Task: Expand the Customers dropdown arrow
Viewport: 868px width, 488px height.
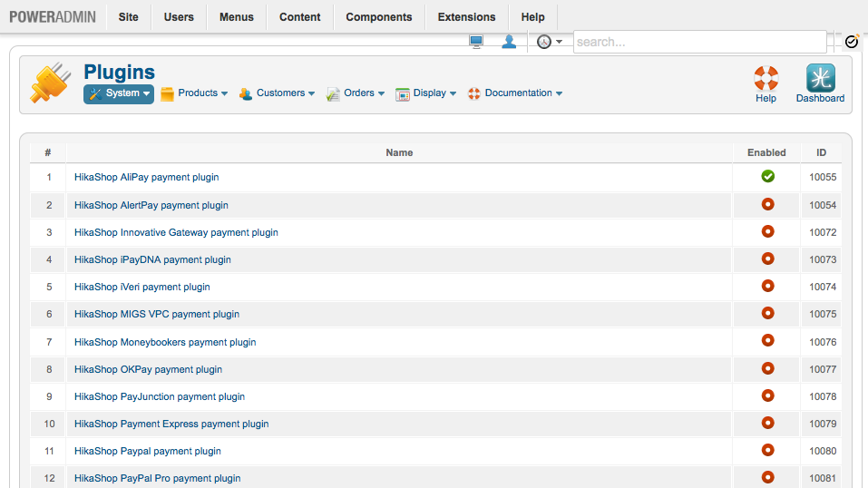Action: [311, 93]
